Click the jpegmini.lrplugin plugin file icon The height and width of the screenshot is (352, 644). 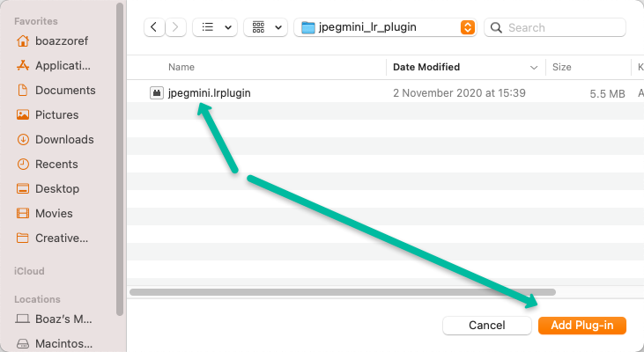point(157,93)
